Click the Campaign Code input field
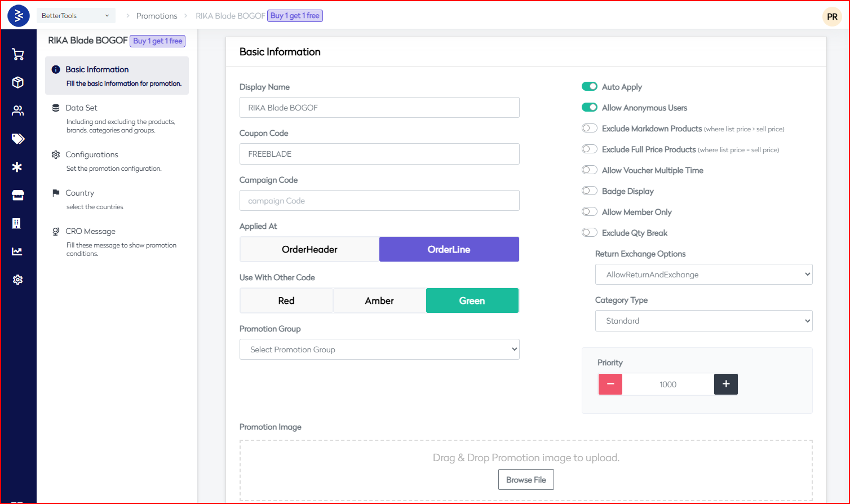Image resolution: width=850 pixels, height=504 pixels. point(379,201)
